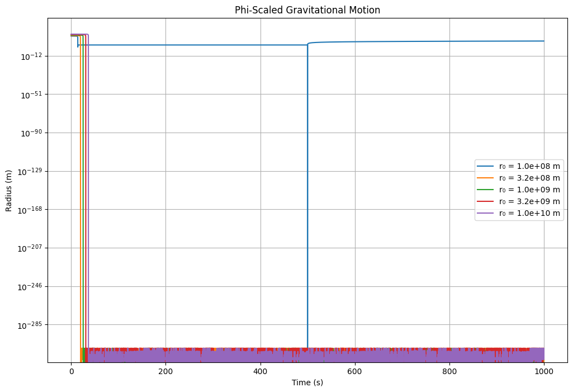
Task: Click the 10⁻¹² tick label on y-axis
Action: 34,56
